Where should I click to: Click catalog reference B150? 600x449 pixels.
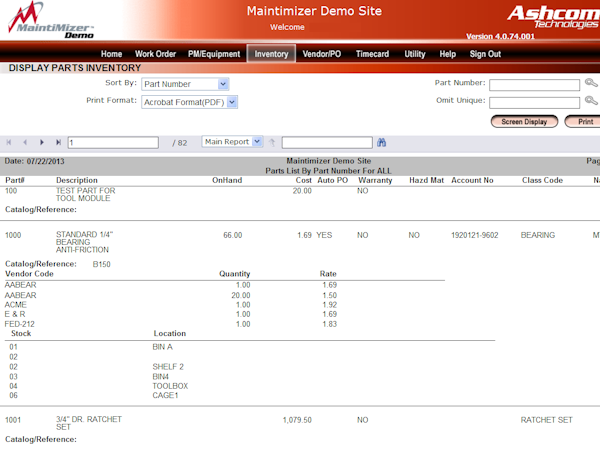101,264
